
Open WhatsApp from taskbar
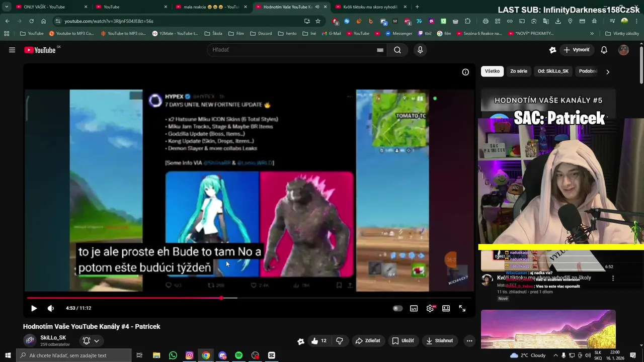pyautogui.click(x=173, y=355)
